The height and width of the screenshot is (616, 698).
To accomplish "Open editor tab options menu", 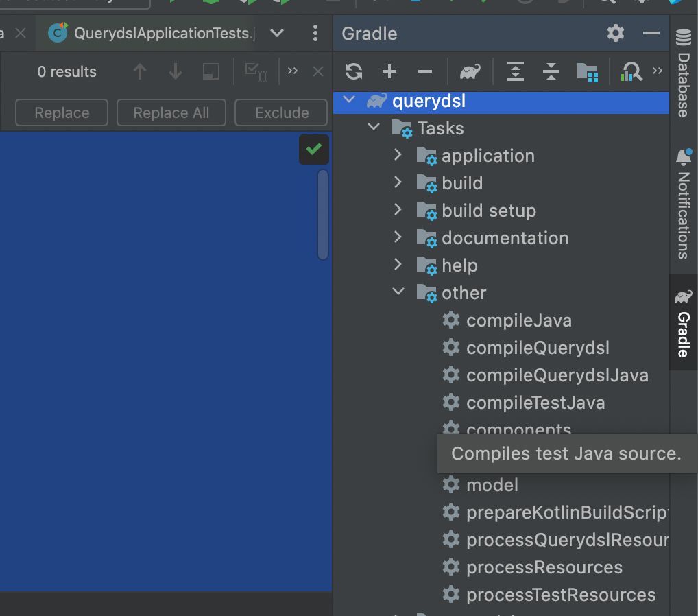I will pos(315,33).
